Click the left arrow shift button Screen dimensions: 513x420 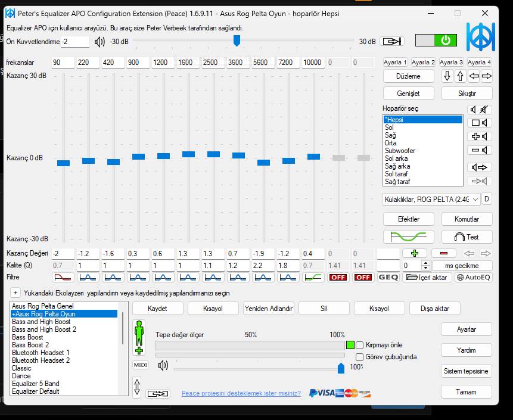click(474, 76)
